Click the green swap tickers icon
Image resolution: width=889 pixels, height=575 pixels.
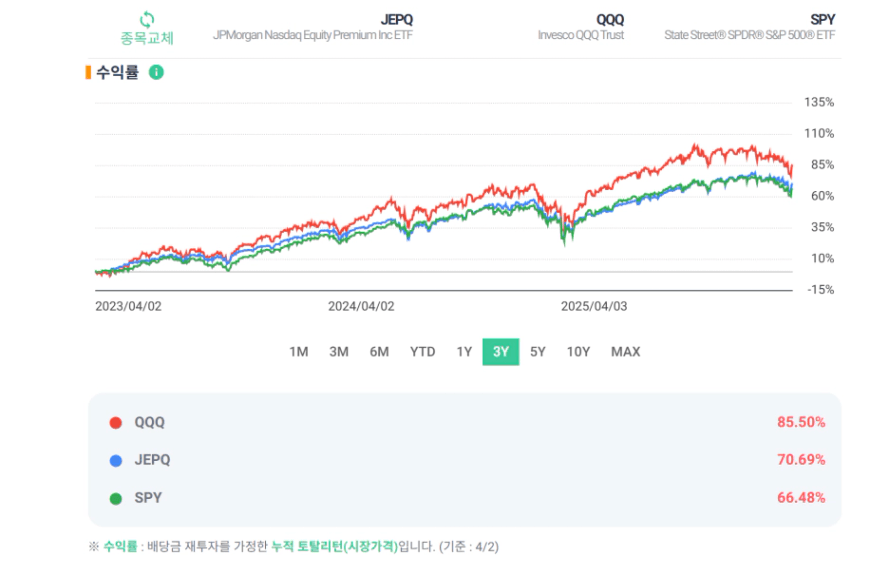[x=147, y=19]
